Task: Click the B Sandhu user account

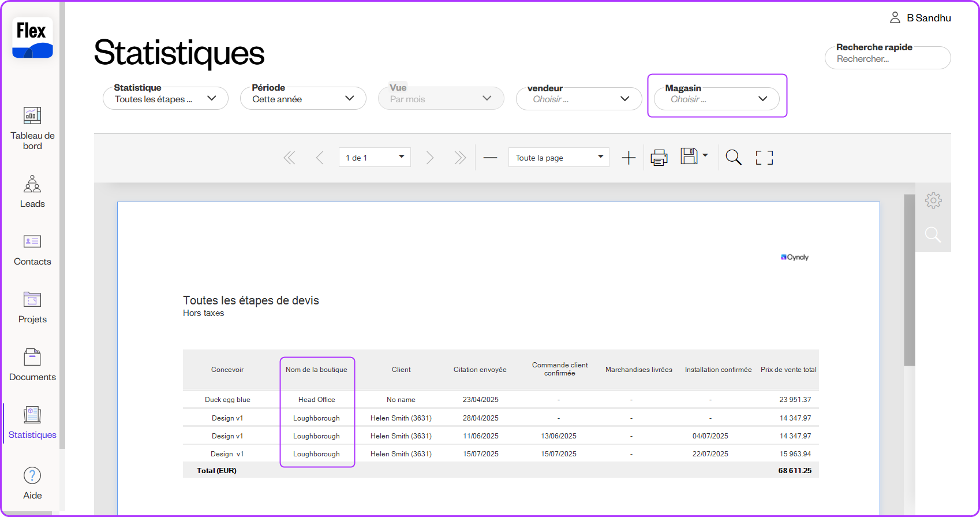Action: point(921,18)
